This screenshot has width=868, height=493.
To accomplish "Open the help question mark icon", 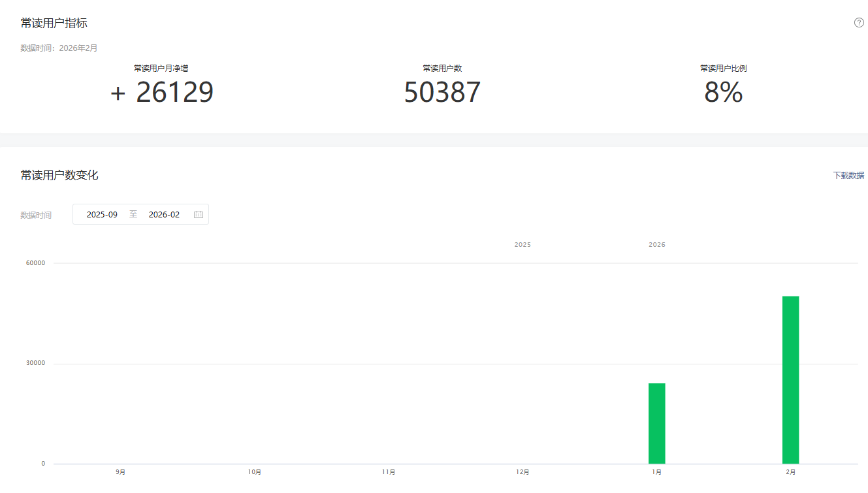I will pyautogui.click(x=859, y=23).
